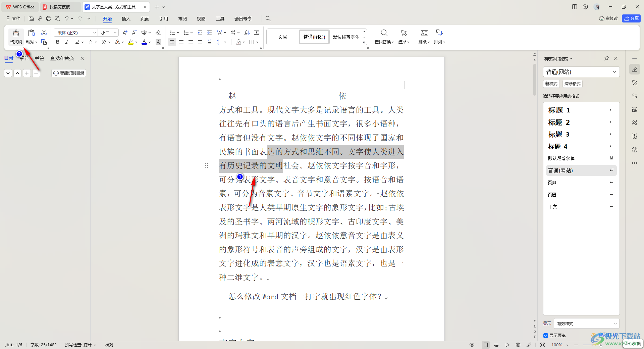
Task: Increase indent icon
Action: pyautogui.click(x=209, y=33)
